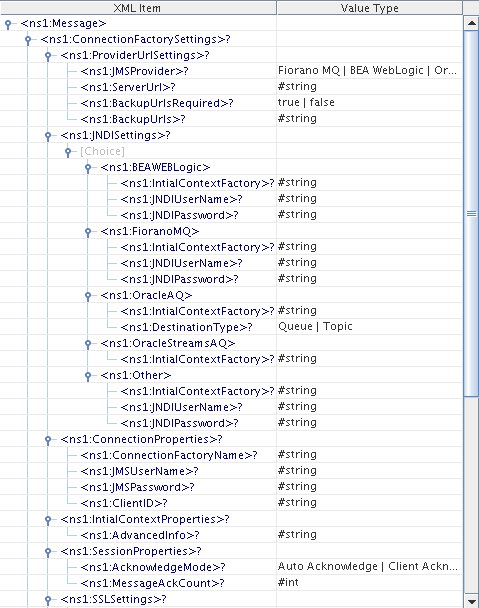Click the JMSProvider value type cell
The height and width of the screenshot is (608, 479).
tap(370, 71)
